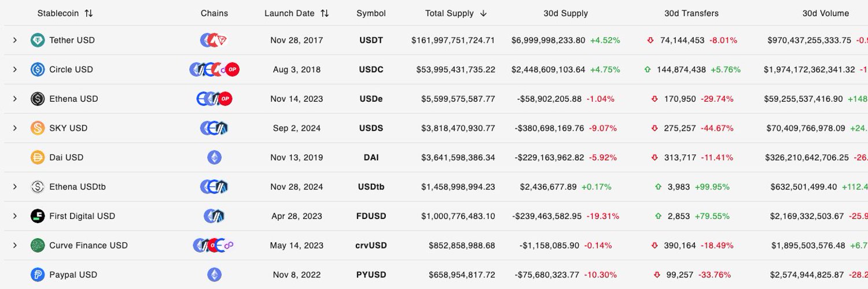This screenshot has width=868, height=289.
Task: Click the Paypal USD coin icon
Action: tap(38, 275)
